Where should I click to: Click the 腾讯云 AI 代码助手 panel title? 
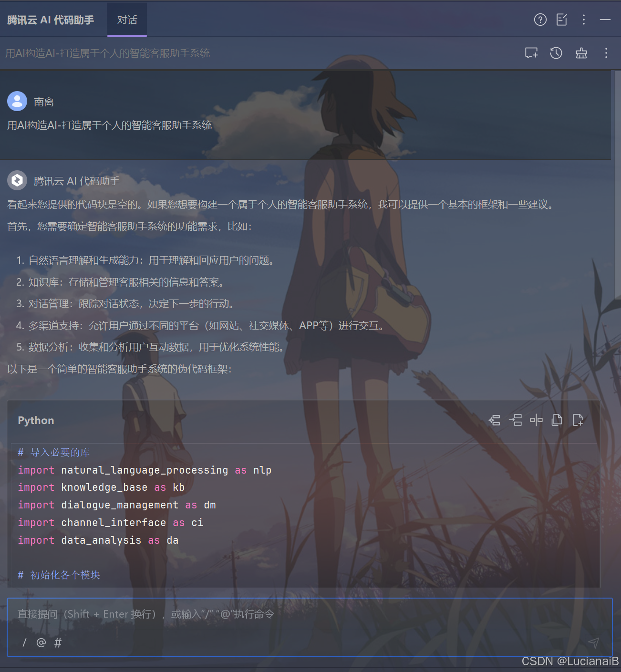point(51,20)
